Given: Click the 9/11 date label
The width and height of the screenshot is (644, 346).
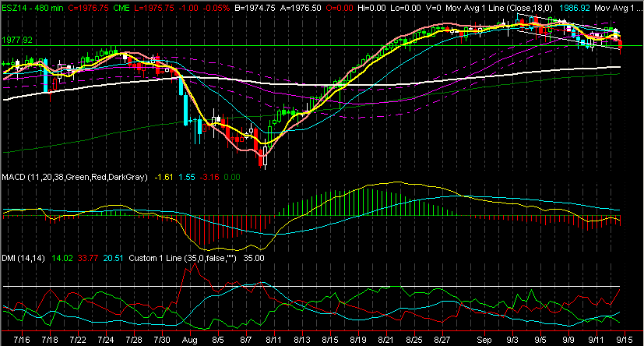Looking at the screenshot, I should [596, 340].
